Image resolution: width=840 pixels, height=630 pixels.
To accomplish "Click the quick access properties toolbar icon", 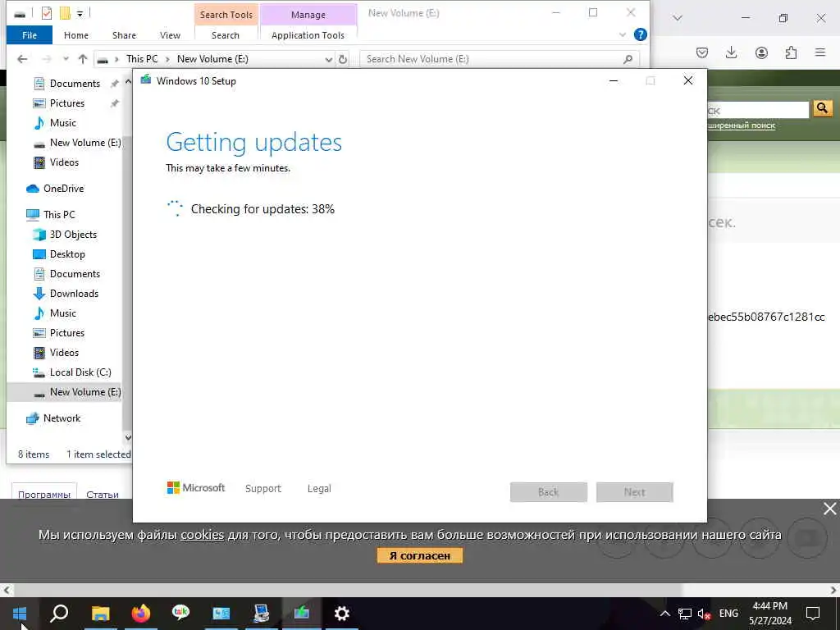I will [x=47, y=13].
